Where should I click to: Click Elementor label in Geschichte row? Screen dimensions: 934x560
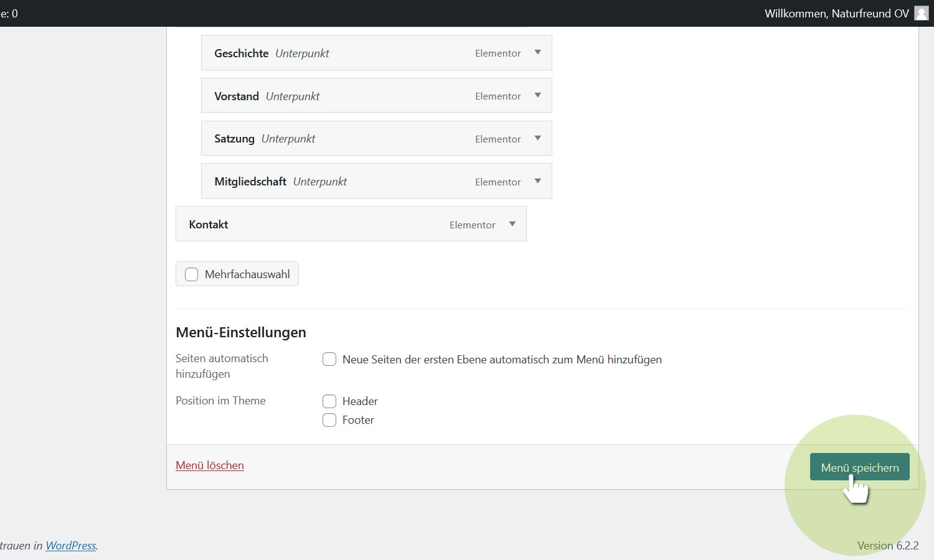pos(498,54)
